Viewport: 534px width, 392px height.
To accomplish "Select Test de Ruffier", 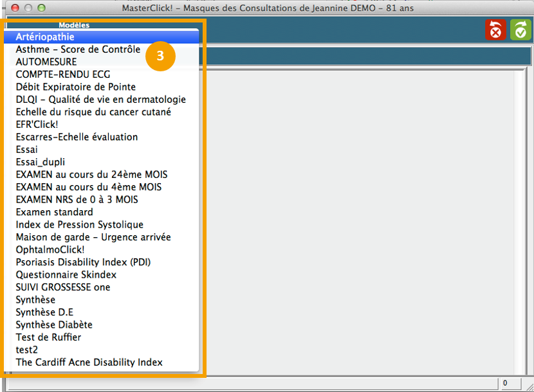I will 48,337.
